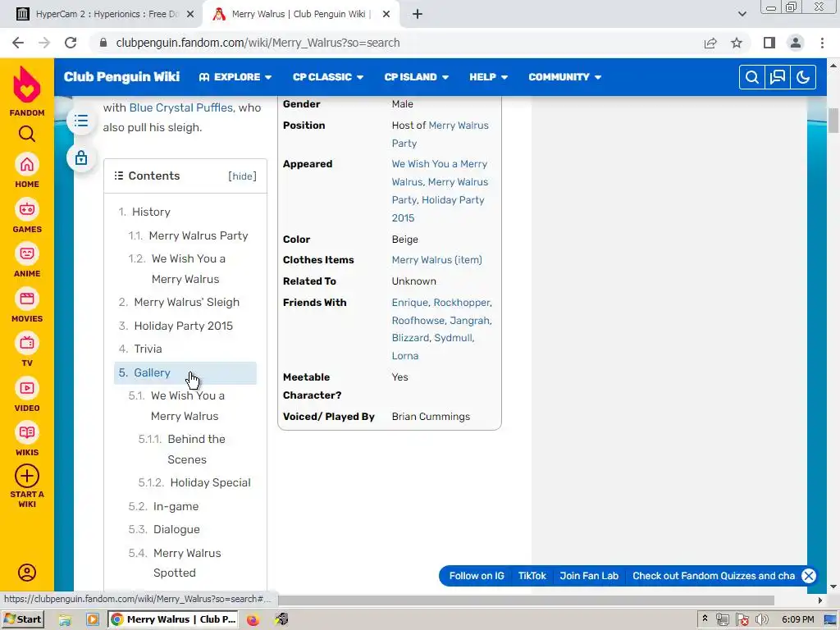Click Follow on IG button
This screenshot has height=630, width=840.
(477, 576)
